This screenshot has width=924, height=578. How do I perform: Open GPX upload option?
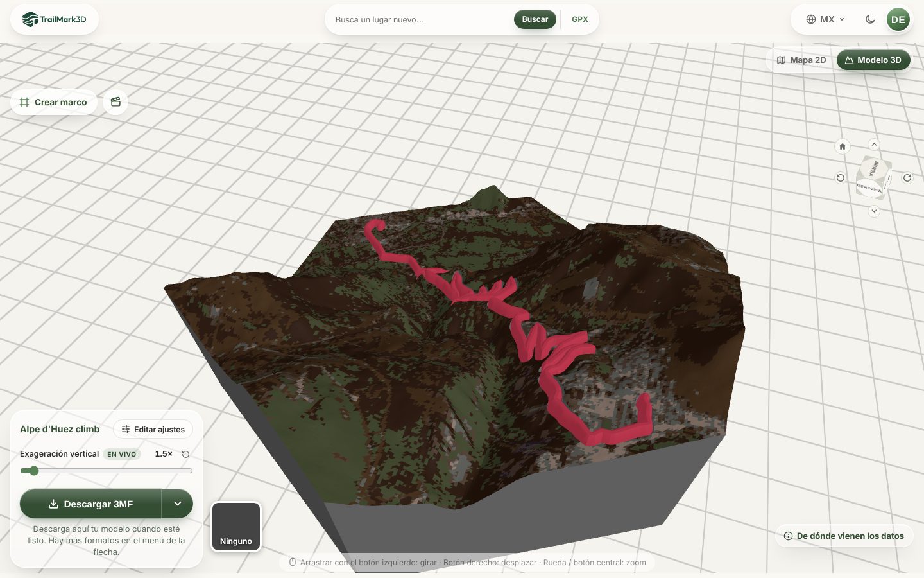580,19
